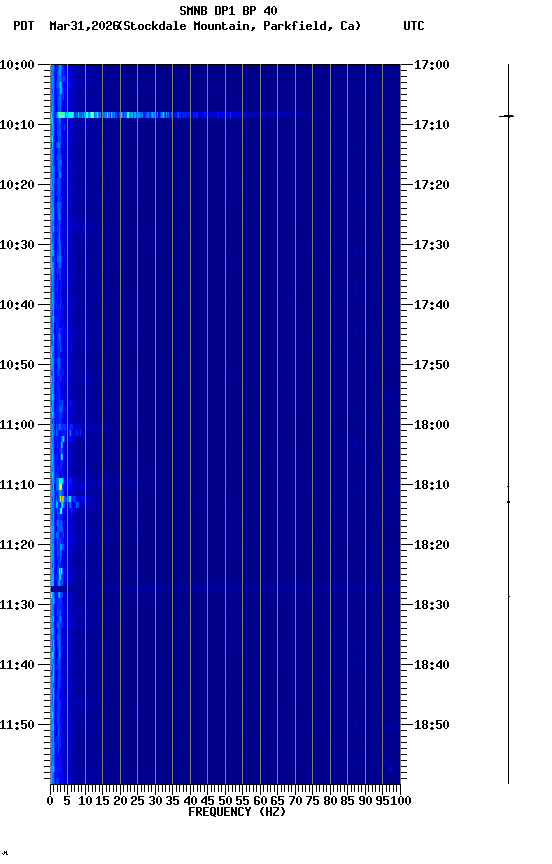Click the 10:10 PDT time label
Screen dimensions: 552x864
point(17,125)
